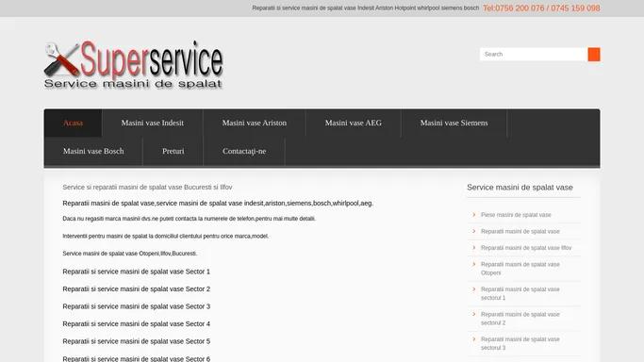The width and height of the screenshot is (644, 362).
Task: Open the Acasa menu item
Action: coord(74,123)
